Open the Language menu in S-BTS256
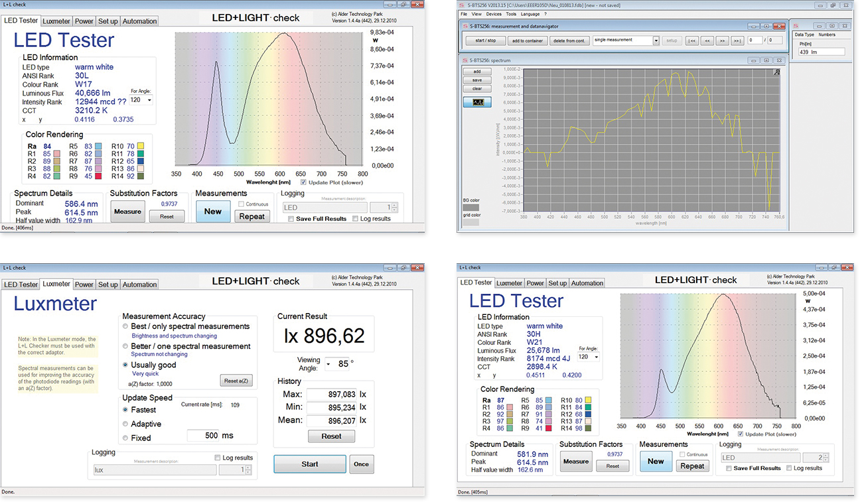Image resolution: width=864 pixels, height=504 pixels. point(530,14)
